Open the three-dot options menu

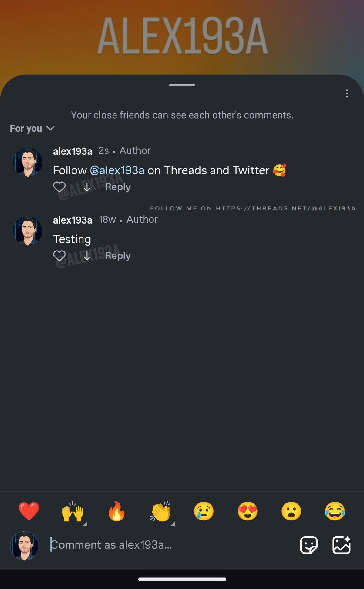click(x=347, y=93)
